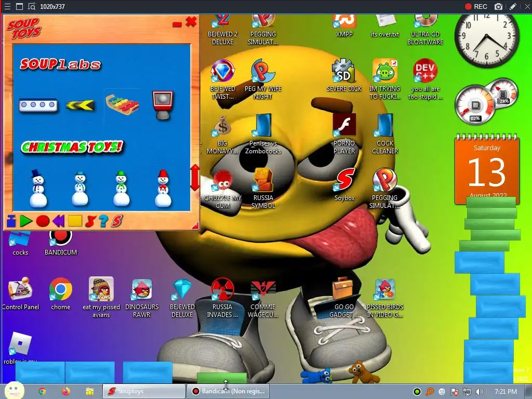
Task: Open help via the blue question mark
Action: pyautogui.click(x=103, y=221)
